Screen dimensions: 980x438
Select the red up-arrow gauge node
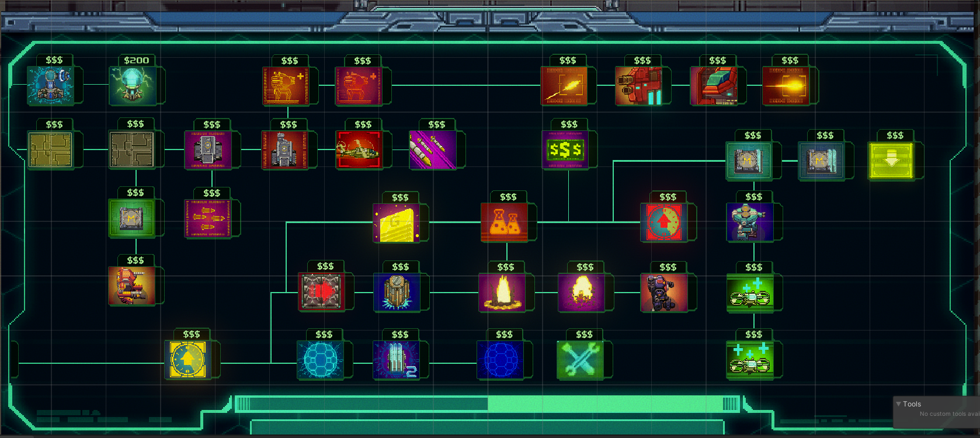(x=664, y=223)
